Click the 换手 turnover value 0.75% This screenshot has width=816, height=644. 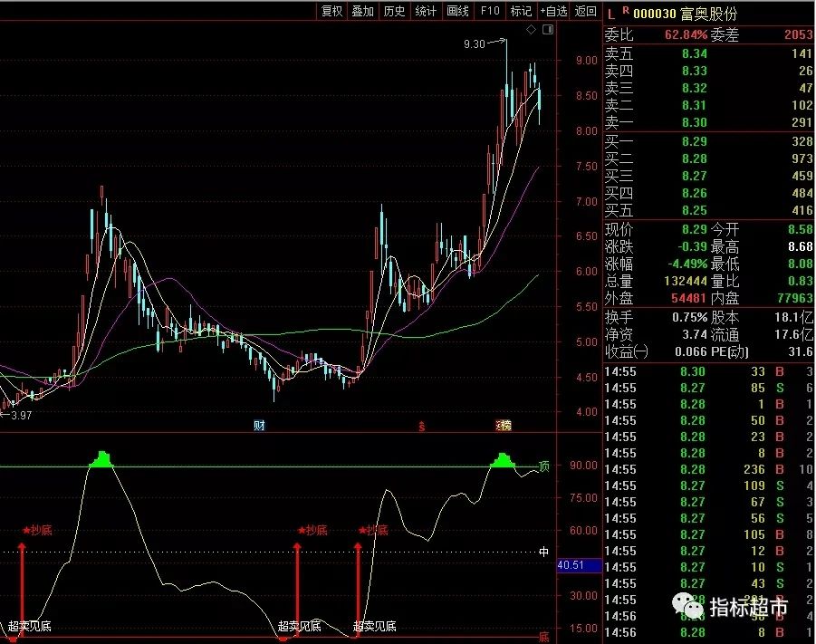[x=689, y=317]
